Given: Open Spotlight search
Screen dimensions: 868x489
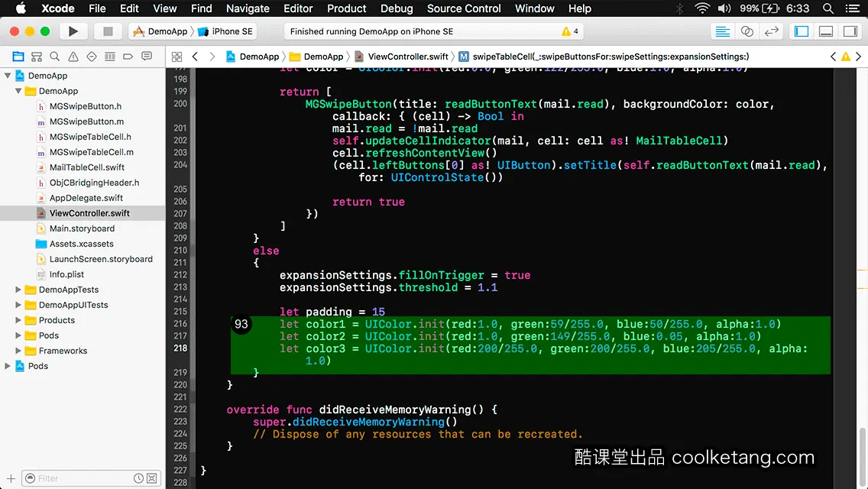Looking at the screenshot, I should click(x=828, y=8).
